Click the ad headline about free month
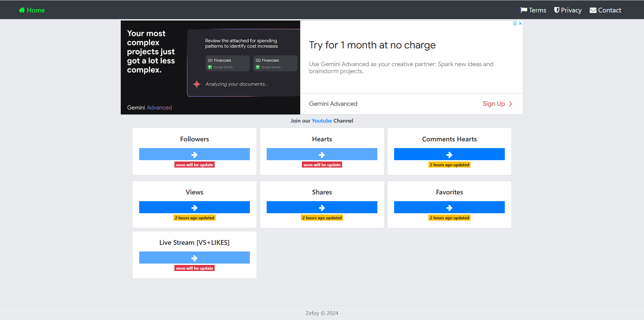644x320 pixels. pyautogui.click(x=372, y=45)
